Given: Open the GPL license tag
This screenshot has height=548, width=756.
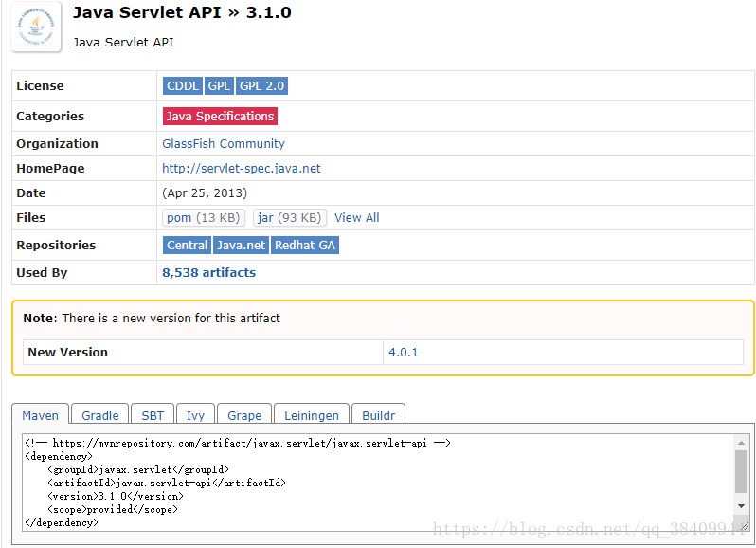Looking at the screenshot, I should pyautogui.click(x=219, y=86).
